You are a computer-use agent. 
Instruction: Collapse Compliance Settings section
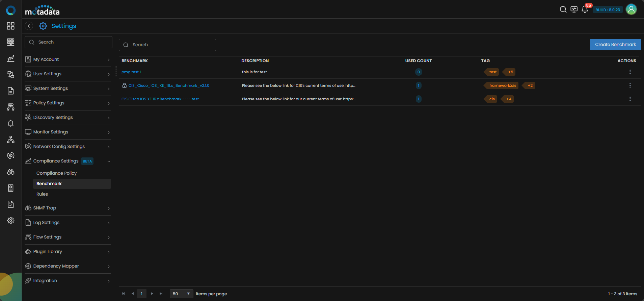[x=68, y=161]
